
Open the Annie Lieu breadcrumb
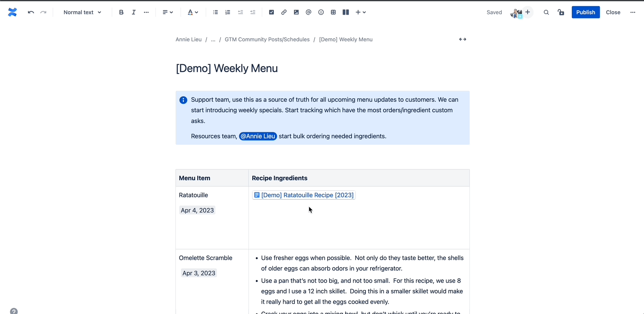point(189,40)
